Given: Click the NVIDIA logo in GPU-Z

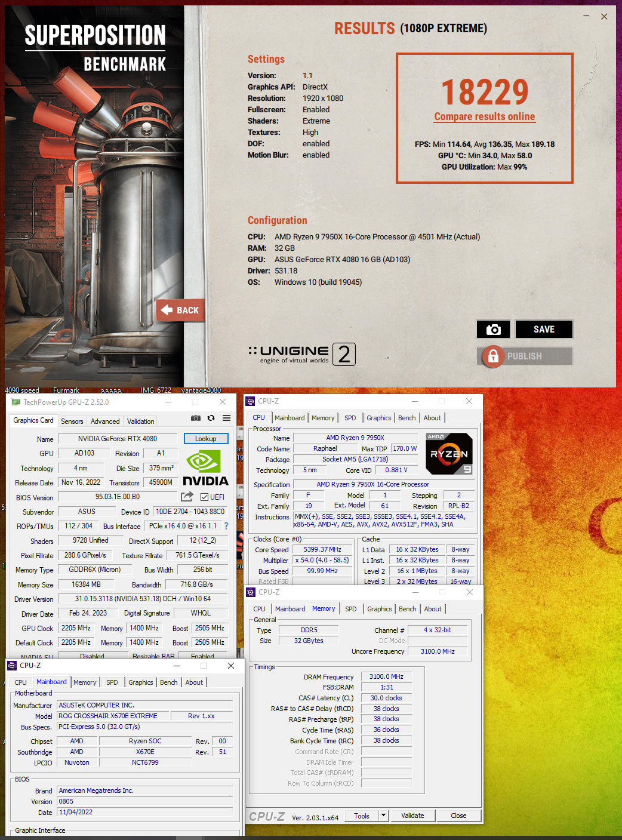Looking at the screenshot, I should 205,468.
